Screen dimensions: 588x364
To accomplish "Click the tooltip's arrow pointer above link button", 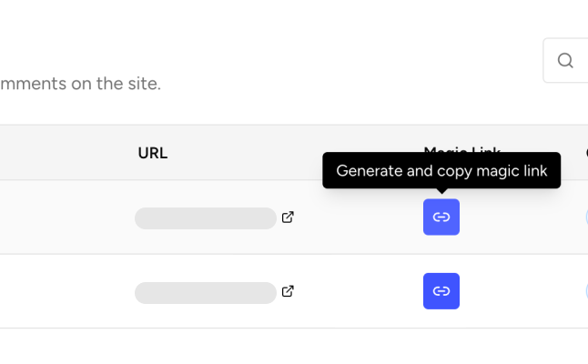I will pyautogui.click(x=441, y=192).
